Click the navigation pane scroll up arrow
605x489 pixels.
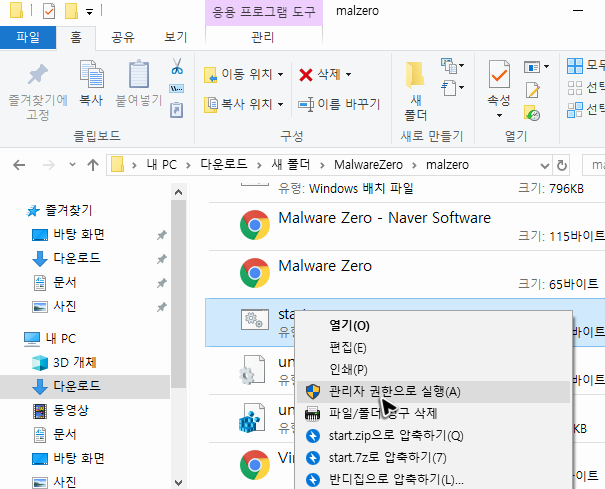(178, 192)
